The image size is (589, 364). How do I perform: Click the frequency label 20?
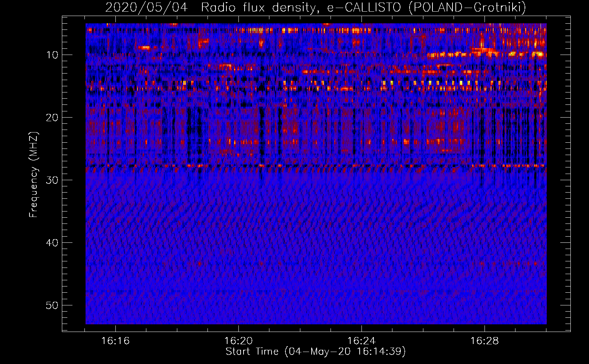(x=52, y=118)
